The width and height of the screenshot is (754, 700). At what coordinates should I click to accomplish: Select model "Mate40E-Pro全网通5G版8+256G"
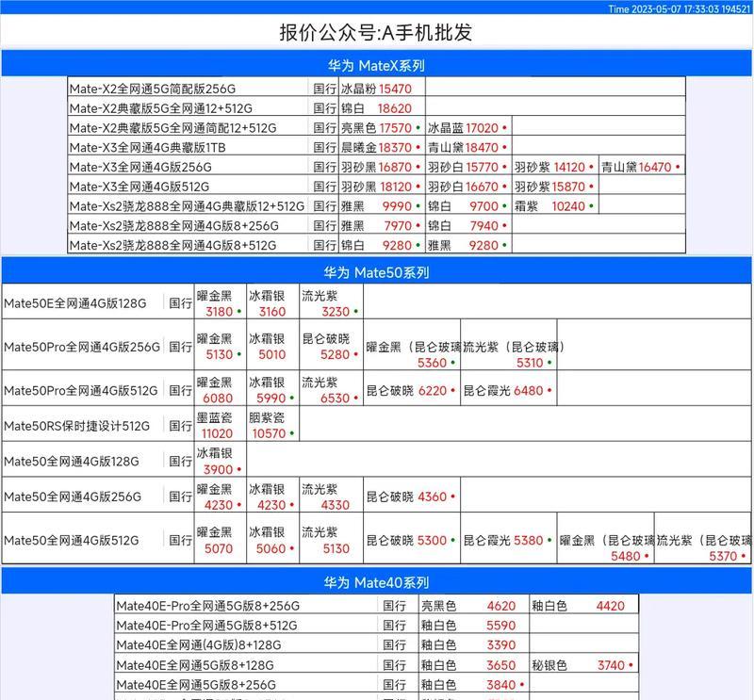coord(208,606)
